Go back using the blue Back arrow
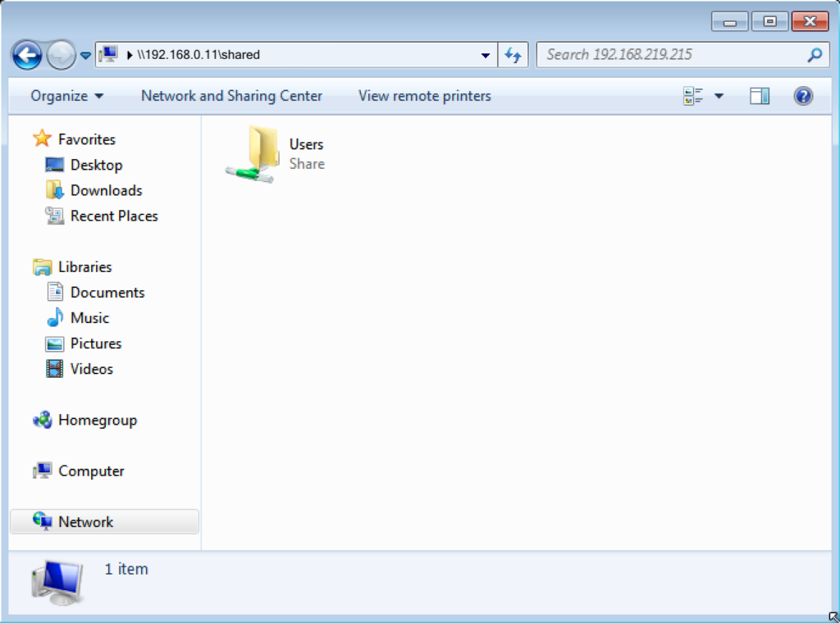Viewport: 840px width, 623px height. 26,55
